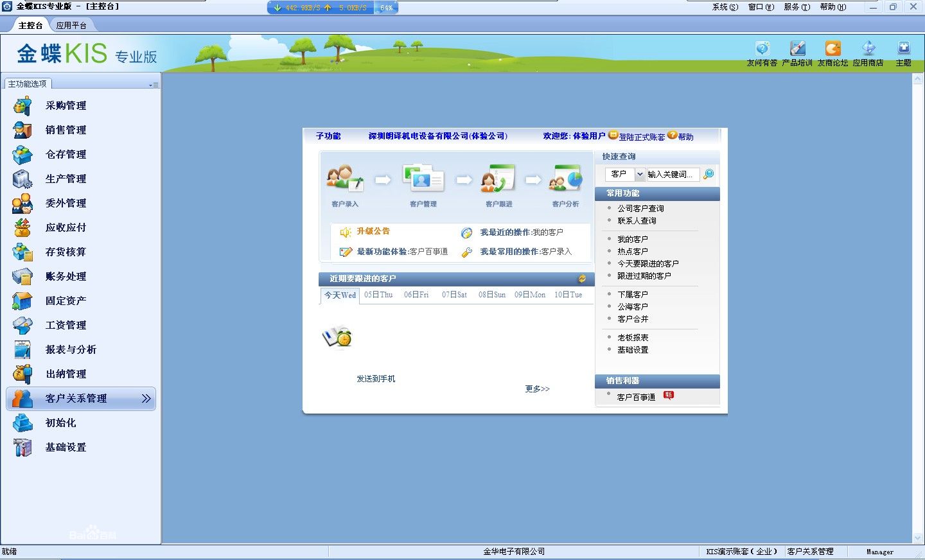
Task: Click the 主题 theme icon
Action: pos(904,48)
